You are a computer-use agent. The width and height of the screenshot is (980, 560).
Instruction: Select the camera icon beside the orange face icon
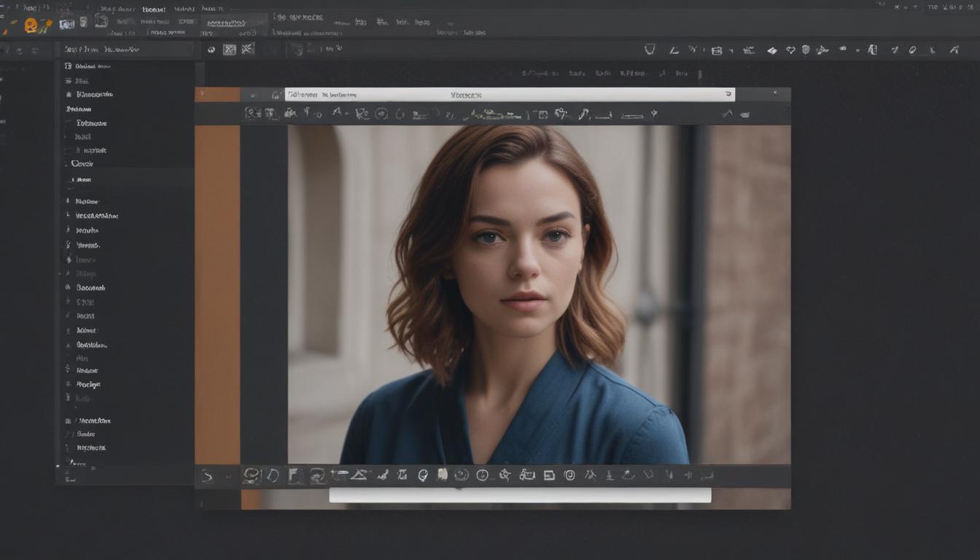[67, 24]
